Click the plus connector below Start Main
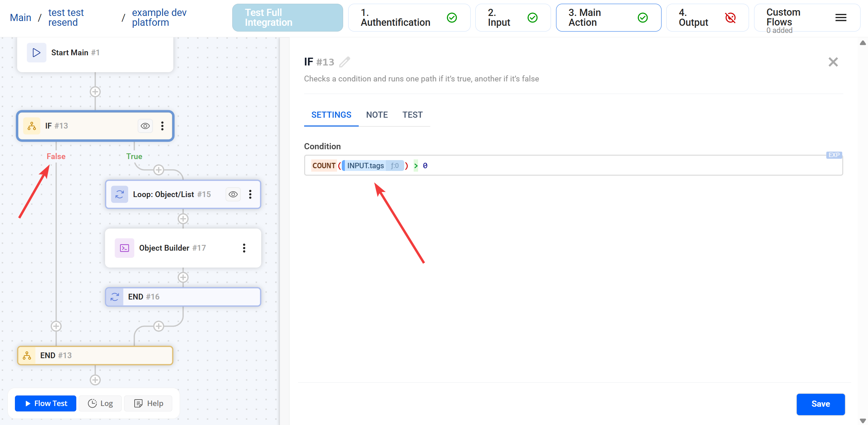The width and height of the screenshot is (868, 425). (x=95, y=91)
